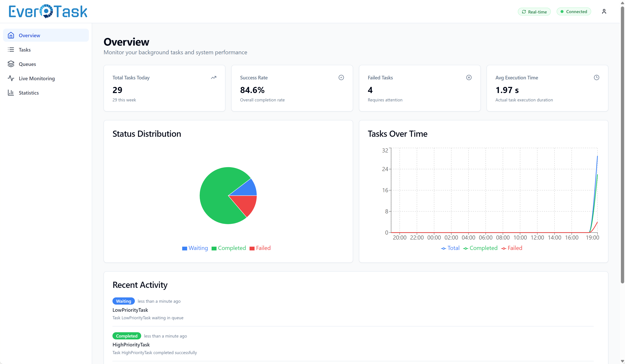The height and width of the screenshot is (364, 625).
Task: Open the Statistics page from the sidebar
Action: click(x=29, y=92)
